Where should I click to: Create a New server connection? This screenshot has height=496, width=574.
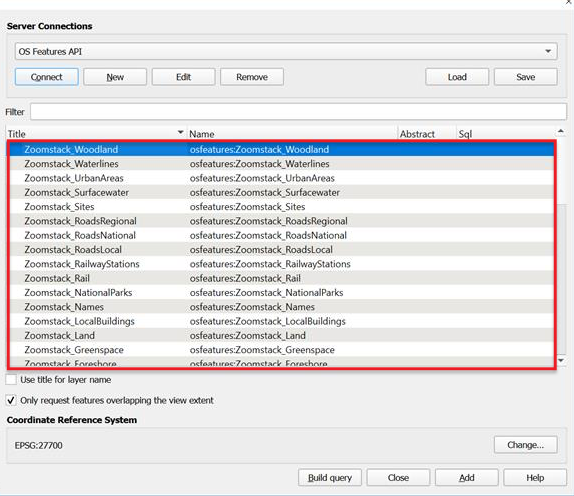(115, 77)
